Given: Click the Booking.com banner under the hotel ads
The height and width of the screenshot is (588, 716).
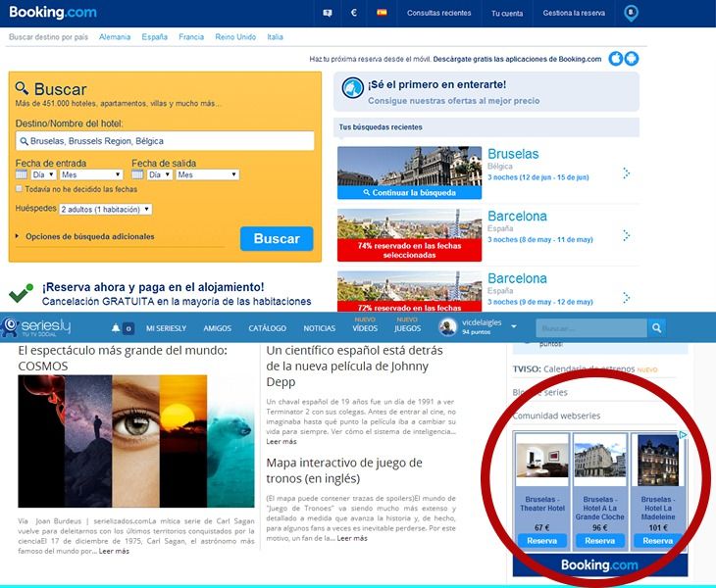Looking at the screenshot, I should (x=599, y=565).
